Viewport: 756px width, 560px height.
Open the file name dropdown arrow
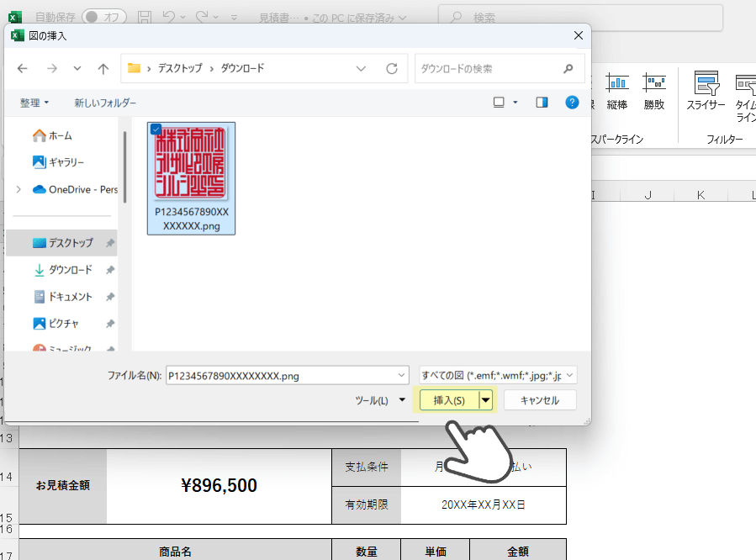pyautogui.click(x=401, y=375)
